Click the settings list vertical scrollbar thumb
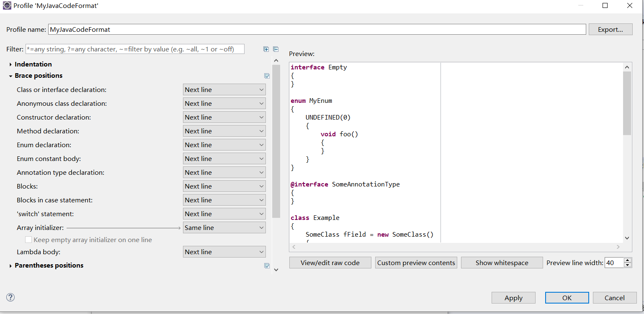 276,141
